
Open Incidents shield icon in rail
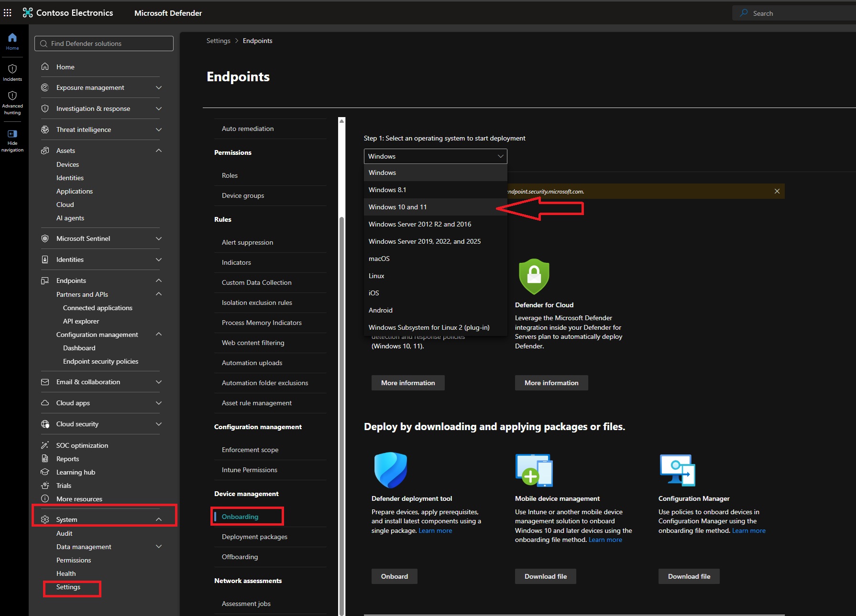click(x=12, y=69)
